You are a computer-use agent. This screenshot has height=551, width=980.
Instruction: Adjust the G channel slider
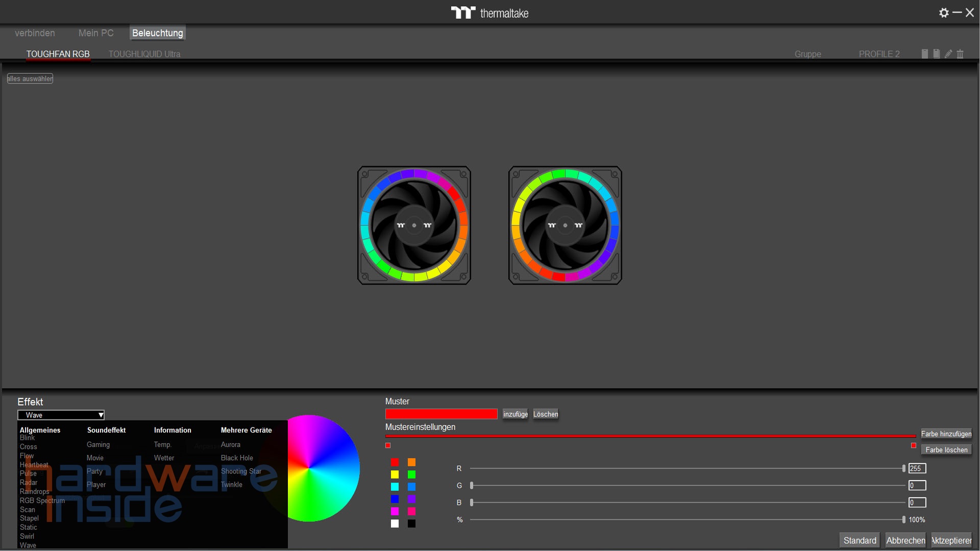point(687,486)
